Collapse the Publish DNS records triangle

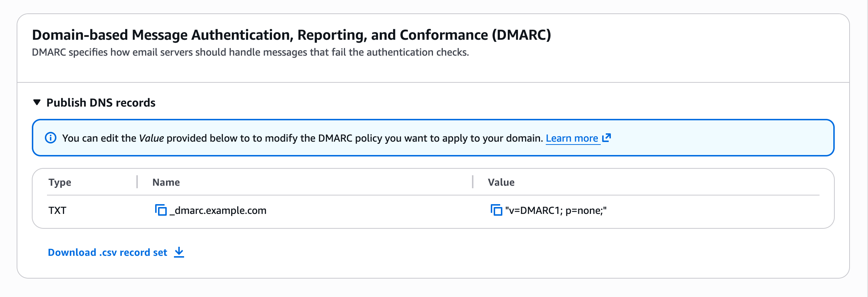point(37,103)
